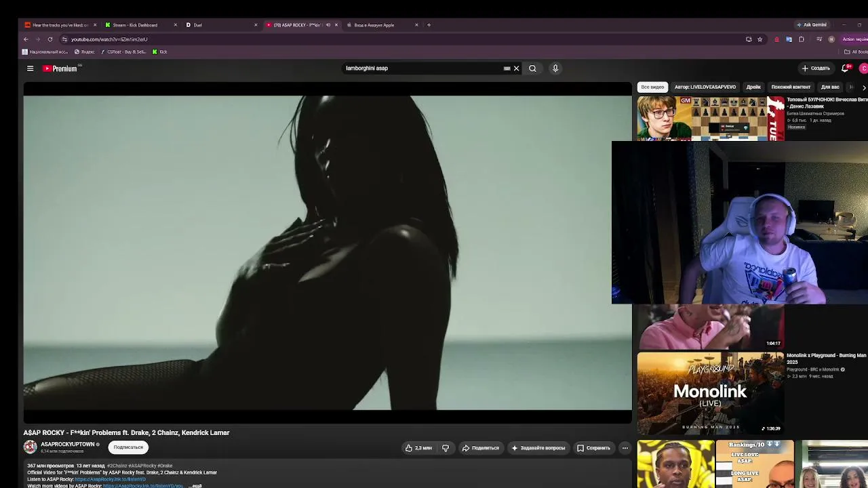Image resolution: width=868 pixels, height=488 pixels.
Task: Expand video description with "...ещё"
Action: tap(195, 486)
